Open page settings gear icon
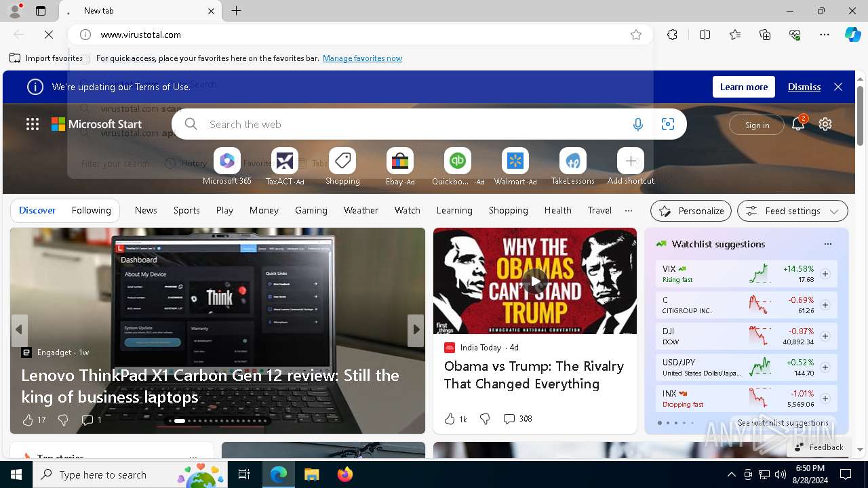The width and height of the screenshot is (868, 488). 825,124
